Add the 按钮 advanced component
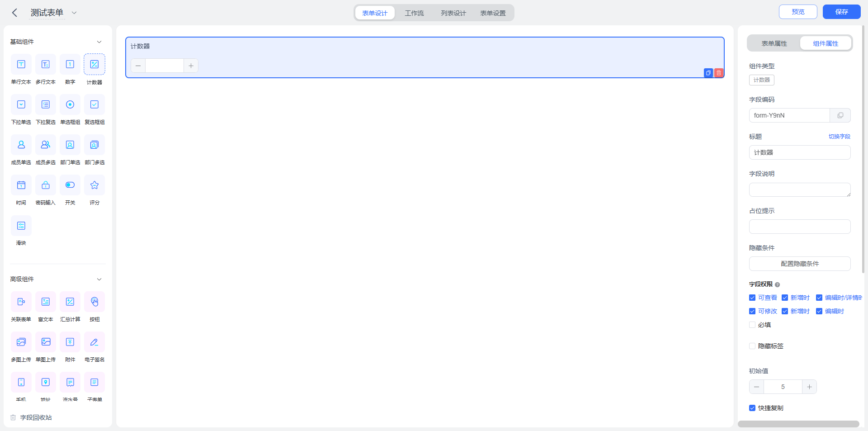Viewport: 868px width, 431px height. (x=94, y=302)
